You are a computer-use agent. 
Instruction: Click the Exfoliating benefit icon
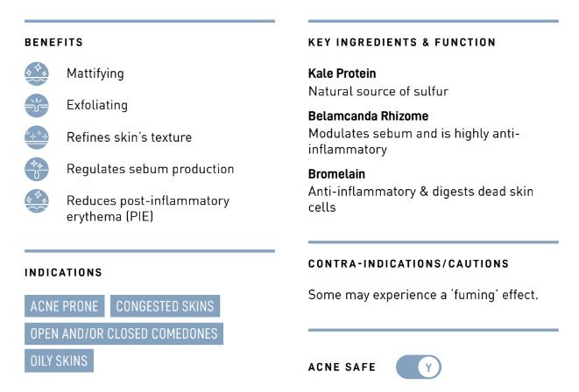(37, 105)
